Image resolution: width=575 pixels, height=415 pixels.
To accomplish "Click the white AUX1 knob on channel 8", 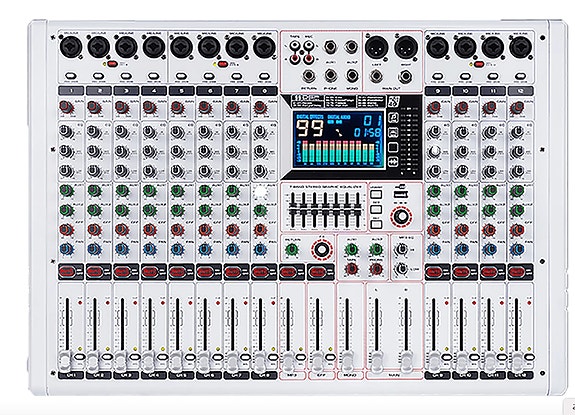I will click(260, 191).
